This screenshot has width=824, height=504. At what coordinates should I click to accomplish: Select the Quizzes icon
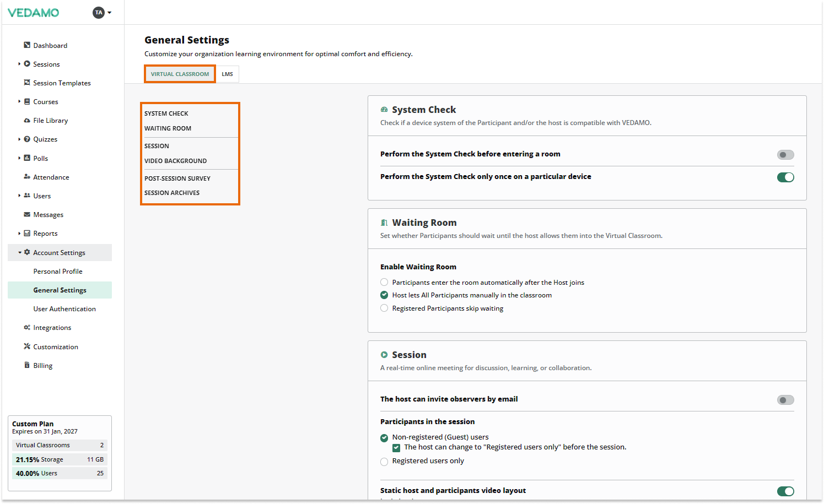26,139
